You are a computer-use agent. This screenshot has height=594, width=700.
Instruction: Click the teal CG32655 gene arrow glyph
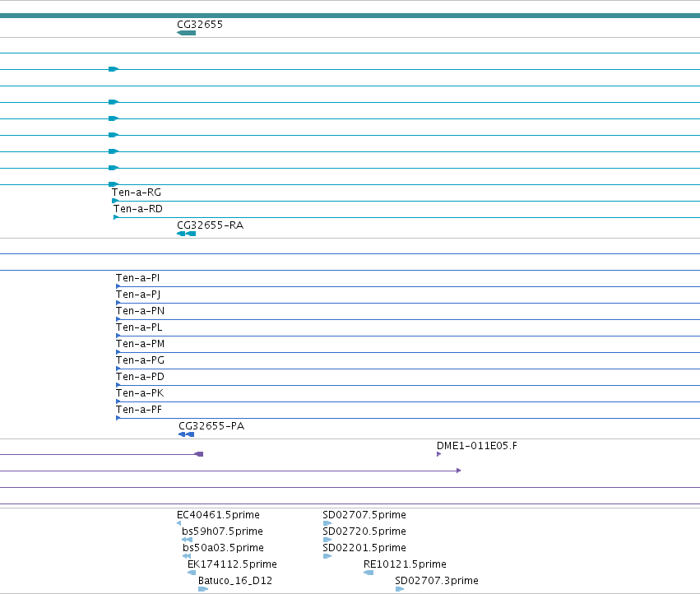[x=186, y=33]
